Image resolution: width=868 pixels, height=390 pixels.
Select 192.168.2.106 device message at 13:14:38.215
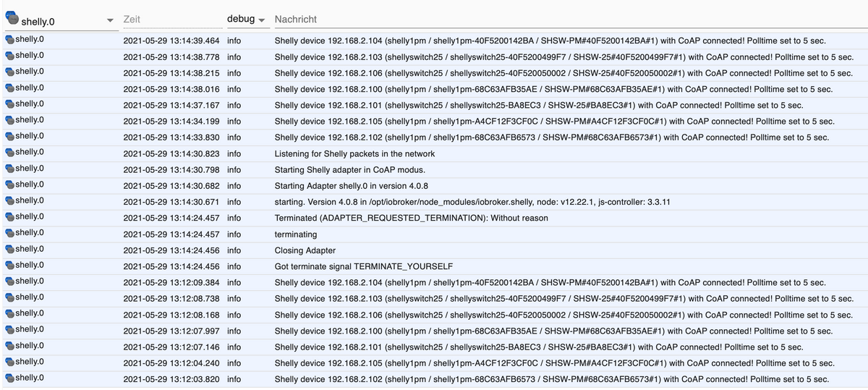coord(563,73)
